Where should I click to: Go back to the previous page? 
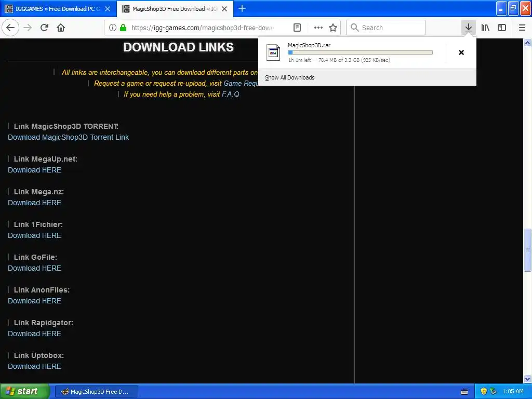point(10,28)
